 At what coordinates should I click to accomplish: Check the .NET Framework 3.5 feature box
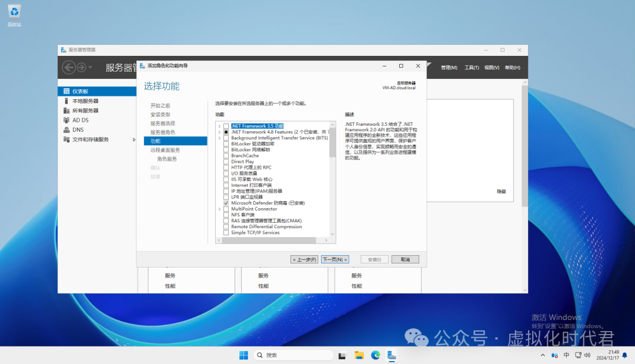[x=226, y=126]
